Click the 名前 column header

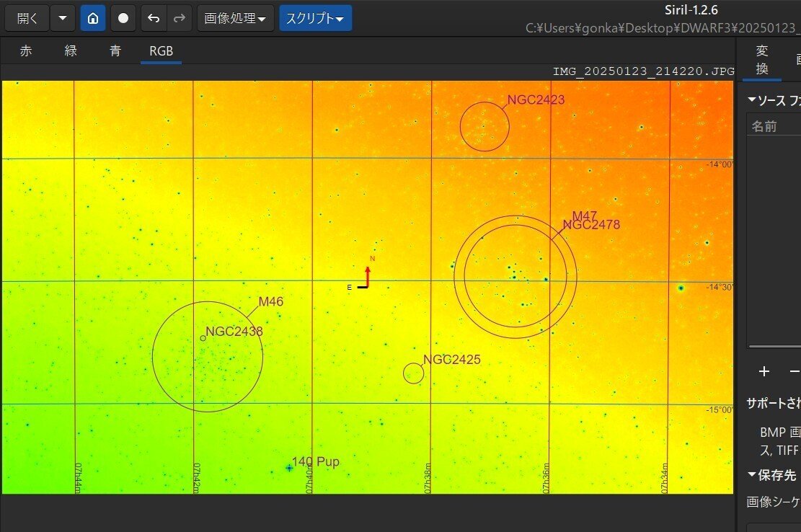(x=774, y=126)
